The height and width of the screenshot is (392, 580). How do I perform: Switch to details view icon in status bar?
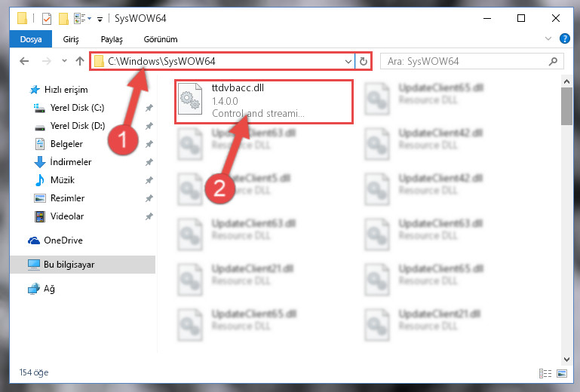click(545, 373)
